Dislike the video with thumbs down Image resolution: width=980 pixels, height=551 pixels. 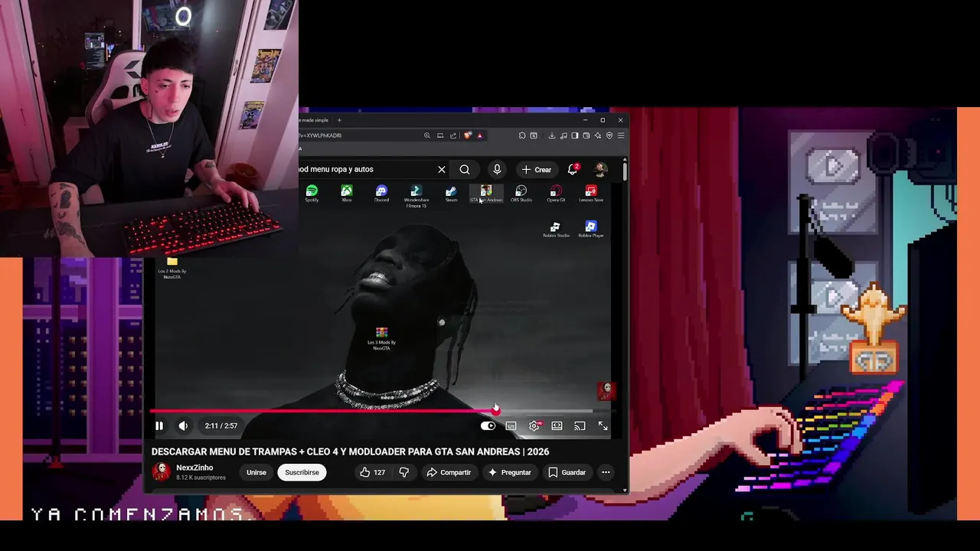tap(404, 472)
